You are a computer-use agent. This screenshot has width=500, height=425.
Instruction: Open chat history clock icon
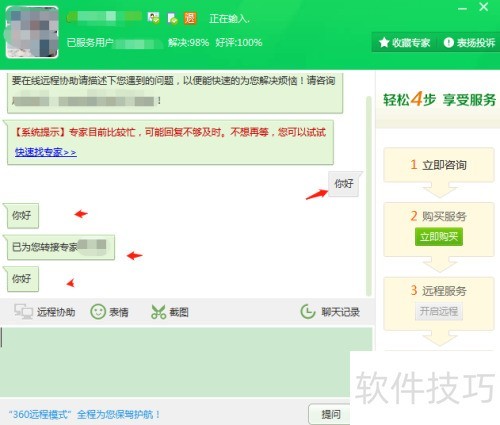[x=308, y=312]
